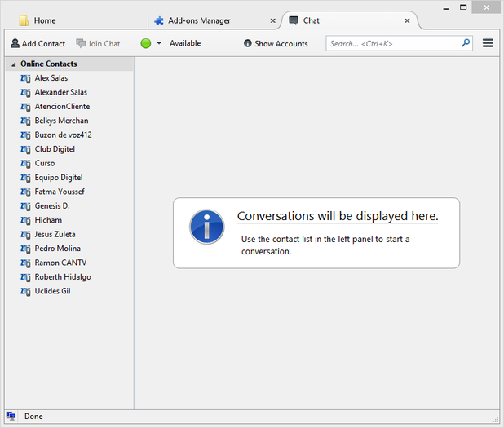Click inside the Search field
The width and height of the screenshot is (504, 428).
coord(400,43)
